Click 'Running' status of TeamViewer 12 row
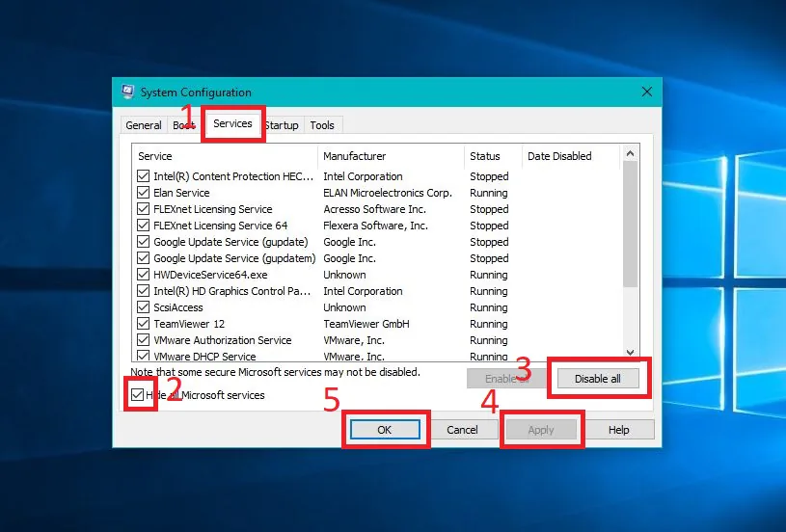Viewport: 786px width, 532px height. coord(489,324)
